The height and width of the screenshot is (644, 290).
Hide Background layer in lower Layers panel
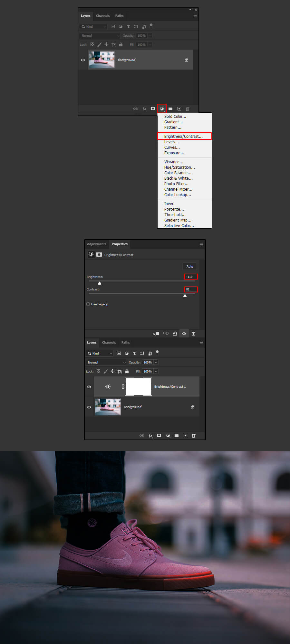coord(89,407)
